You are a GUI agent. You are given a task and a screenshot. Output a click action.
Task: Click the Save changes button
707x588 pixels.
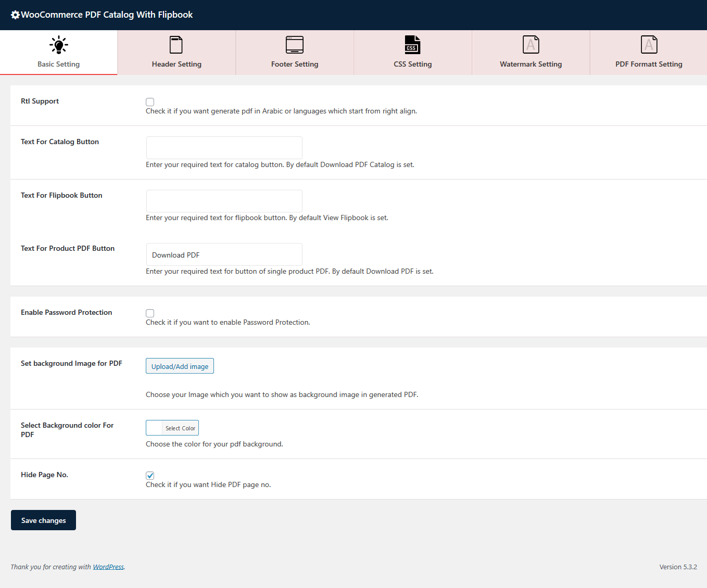[43, 520]
